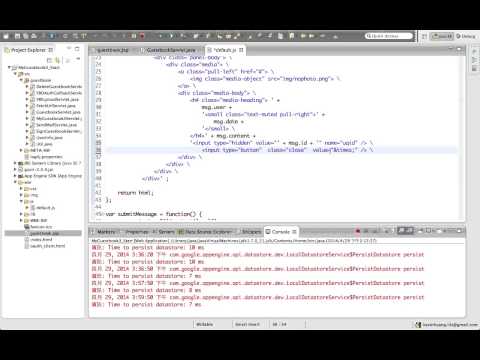Select FetchUrlServlet.java in Project Explorer
480x360 pixels.
pos(56,106)
